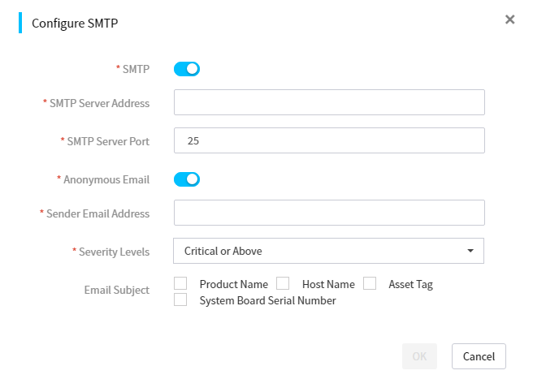Select the System Board Serial Number checkbox
The width and height of the screenshot is (533, 392).
click(180, 299)
